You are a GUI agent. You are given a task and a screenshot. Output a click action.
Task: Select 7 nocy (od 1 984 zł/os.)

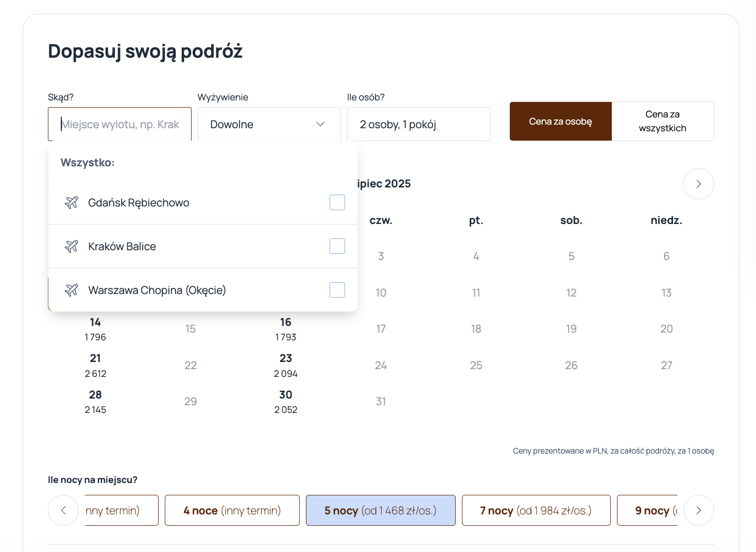tap(536, 510)
